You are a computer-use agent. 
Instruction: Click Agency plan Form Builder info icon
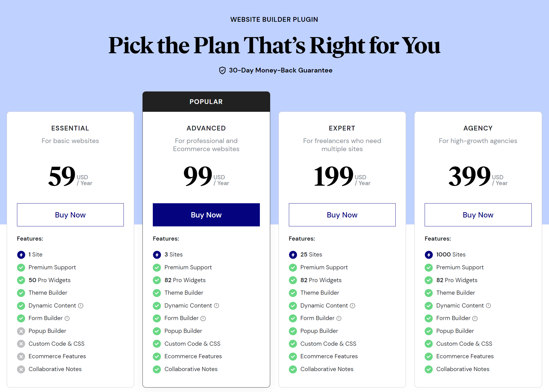475,318
